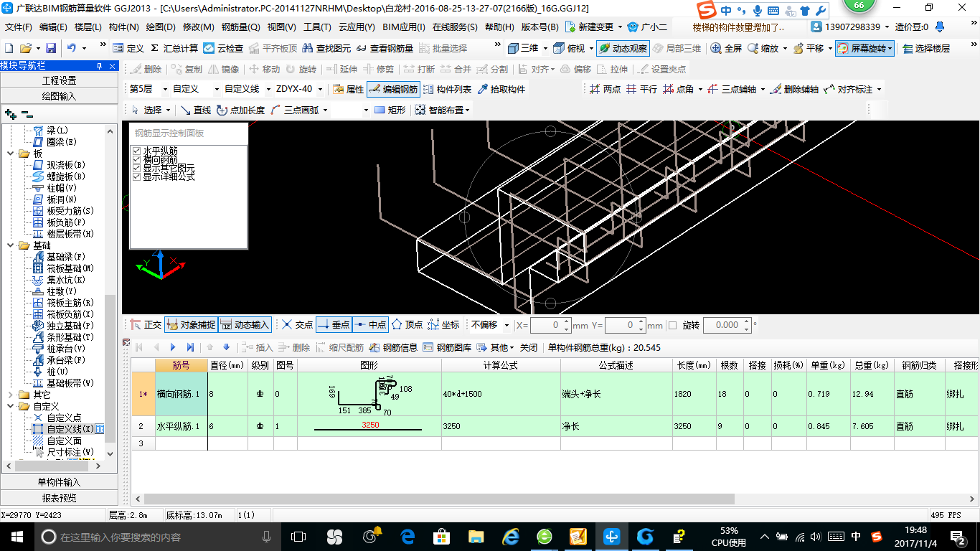Image resolution: width=980 pixels, height=551 pixels.
Task: Toggle 动态输入 dynamic input
Action: [245, 325]
